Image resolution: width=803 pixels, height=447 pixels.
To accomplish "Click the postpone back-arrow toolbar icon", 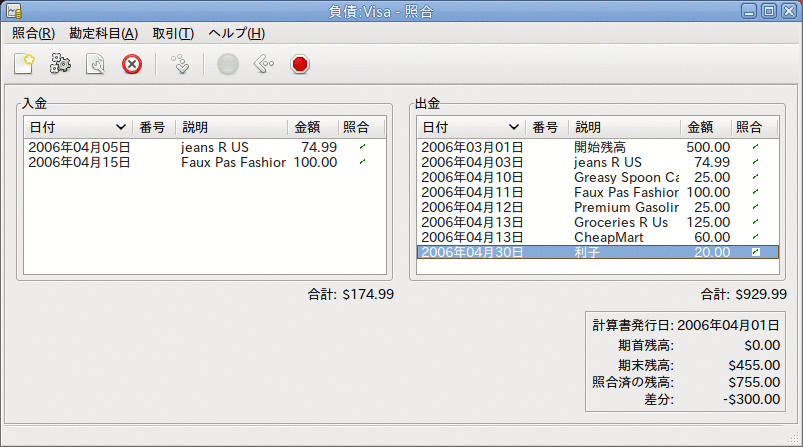I will pyautogui.click(x=264, y=65).
